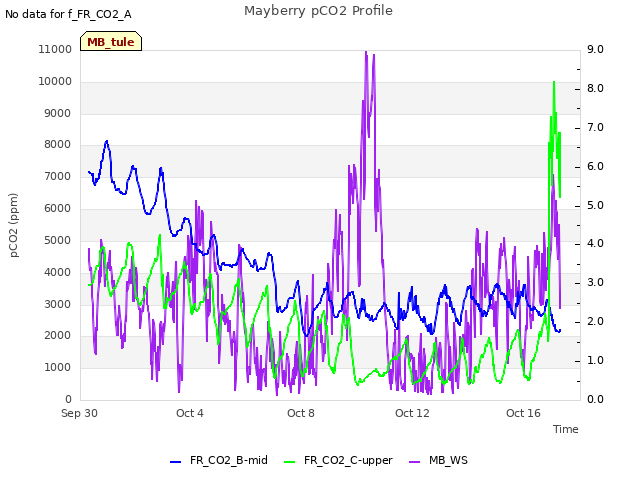Click the 4000 left axis value
This screenshot has width=640, height=480.
tap(58, 272)
